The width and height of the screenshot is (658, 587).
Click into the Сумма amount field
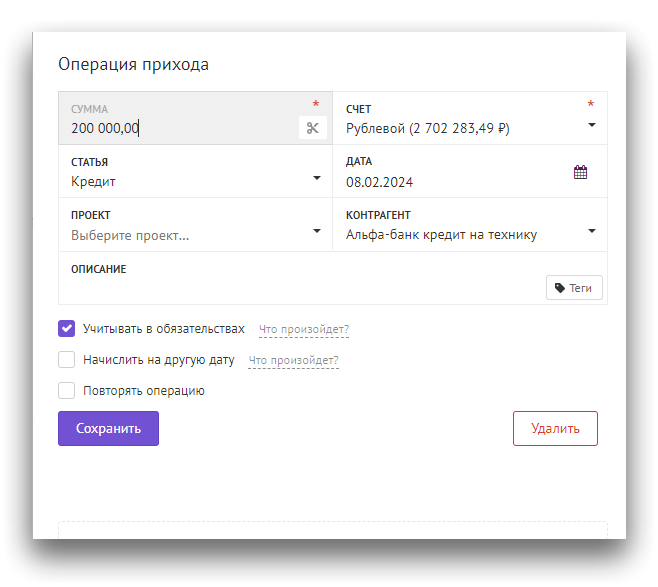click(x=180, y=128)
